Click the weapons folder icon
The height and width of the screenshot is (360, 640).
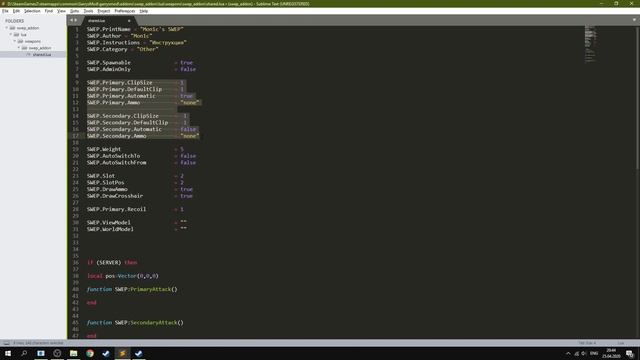click(x=20, y=41)
